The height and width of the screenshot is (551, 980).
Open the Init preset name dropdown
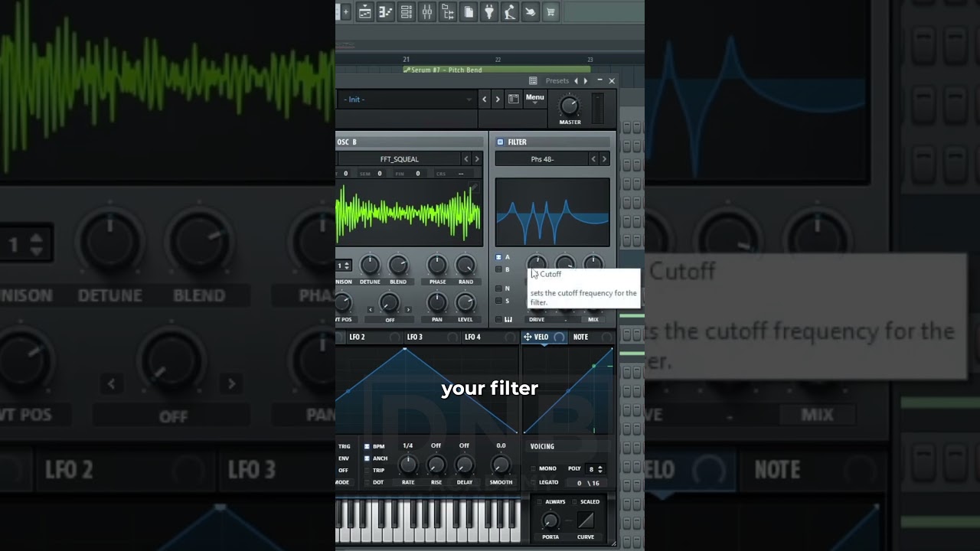coord(407,99)
